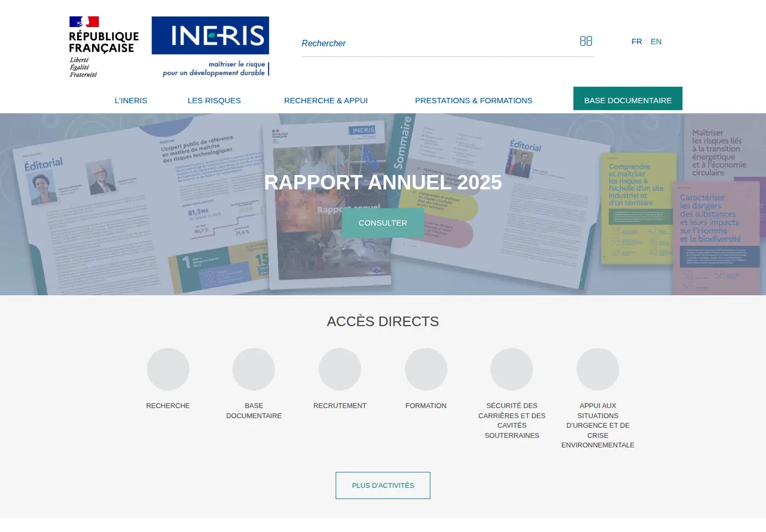Click the CONSULTER button on banner
This screenshot has width=766, height=532.
coord(383,223)
